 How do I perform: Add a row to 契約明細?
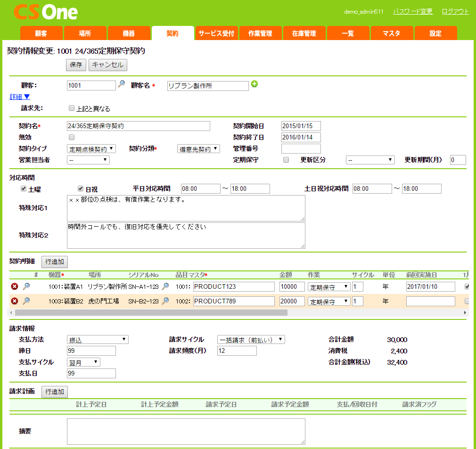click(x=55, y=262)
